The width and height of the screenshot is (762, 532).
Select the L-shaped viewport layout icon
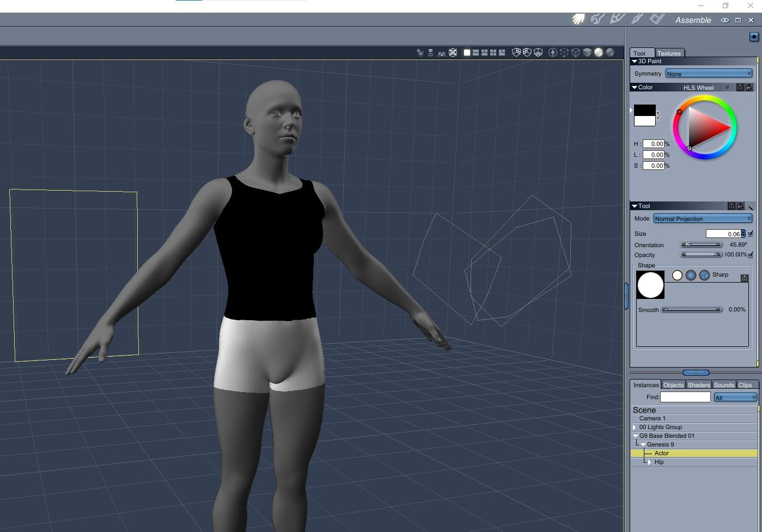[x=502, y=52]
